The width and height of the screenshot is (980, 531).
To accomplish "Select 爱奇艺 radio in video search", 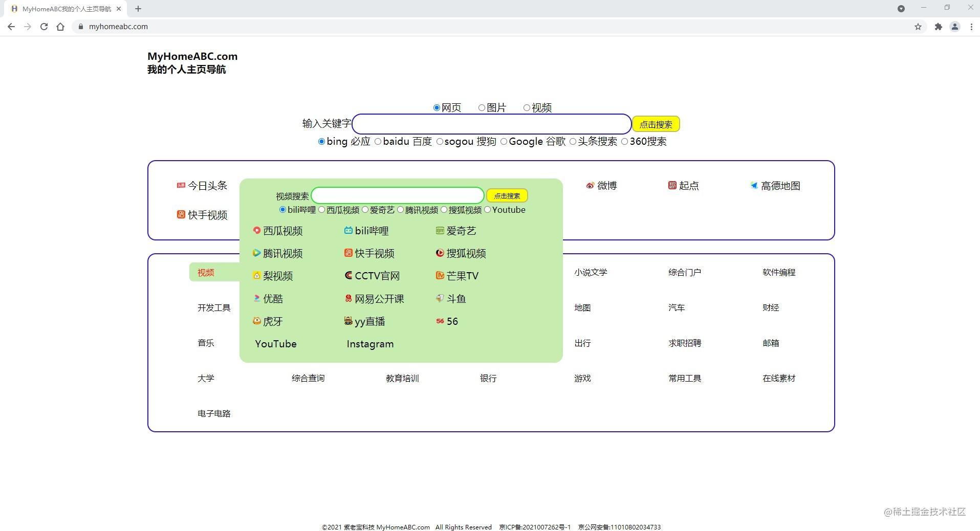I will pyautogui.click(x=365, y=209).
